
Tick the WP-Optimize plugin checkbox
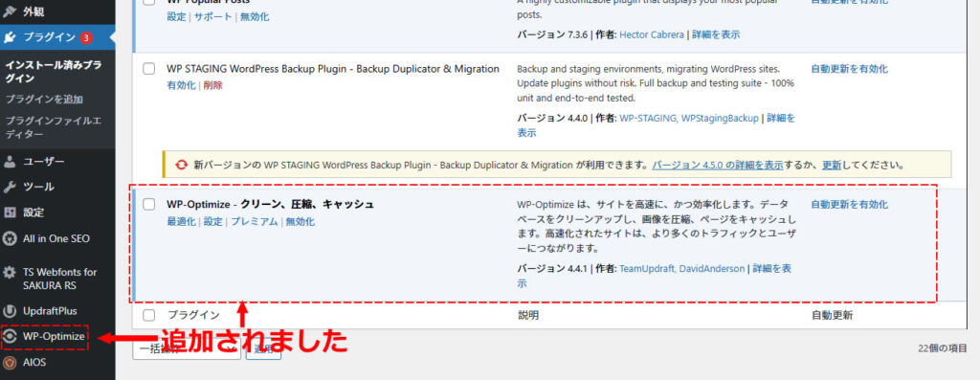[x=148, y=204]
